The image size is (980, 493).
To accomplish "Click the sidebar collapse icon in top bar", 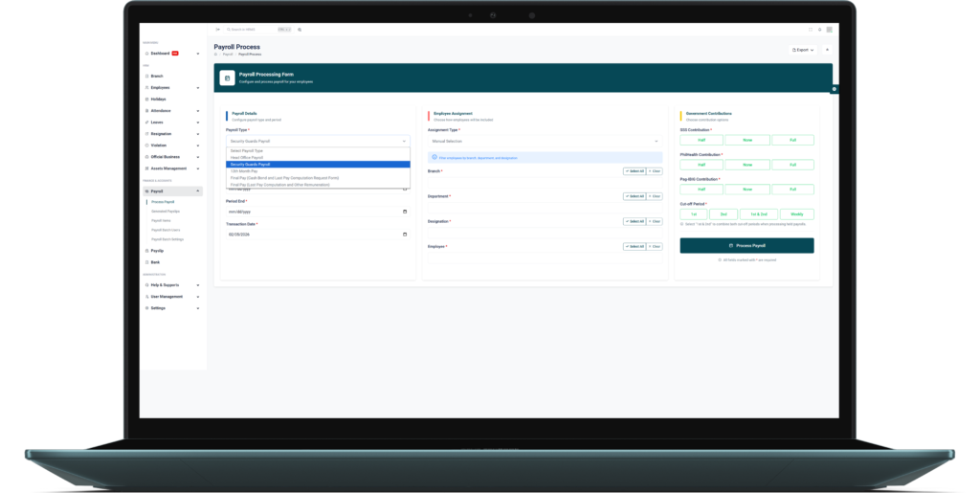I will coord(217,30).
